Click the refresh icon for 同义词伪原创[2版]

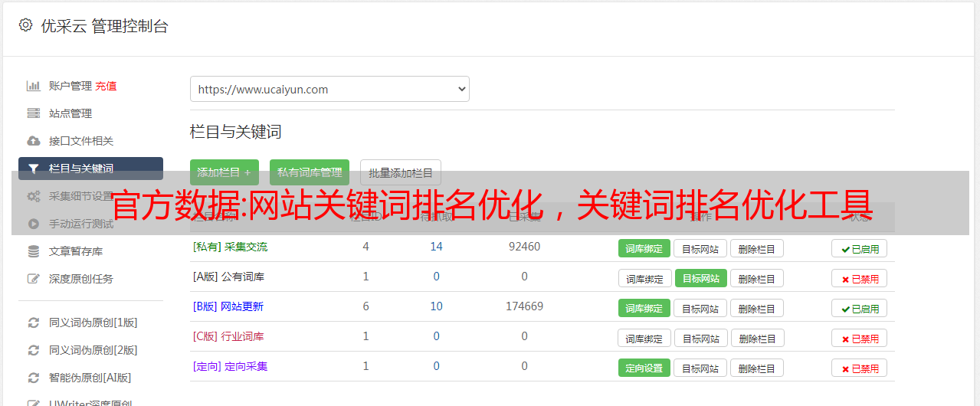pyautogui.click(x=34, y=350)
